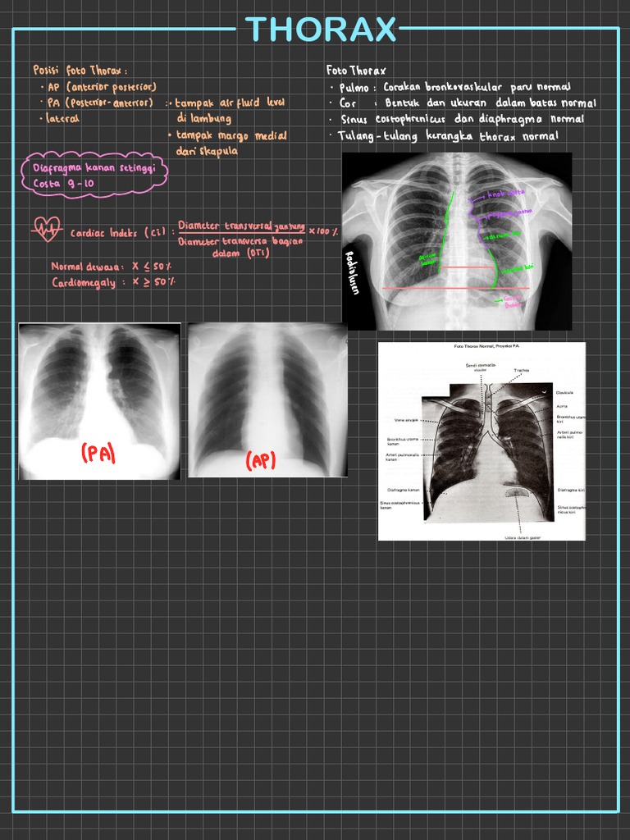Click the 'Udara dalam gaster' diagram label
Viewport: 630px width, 840px height.
tap(523, 537)
